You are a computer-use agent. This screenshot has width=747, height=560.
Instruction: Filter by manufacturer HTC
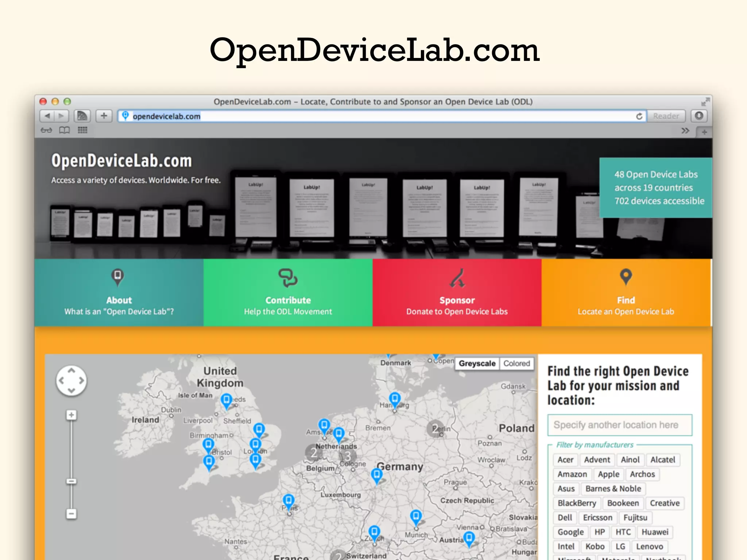623,532
